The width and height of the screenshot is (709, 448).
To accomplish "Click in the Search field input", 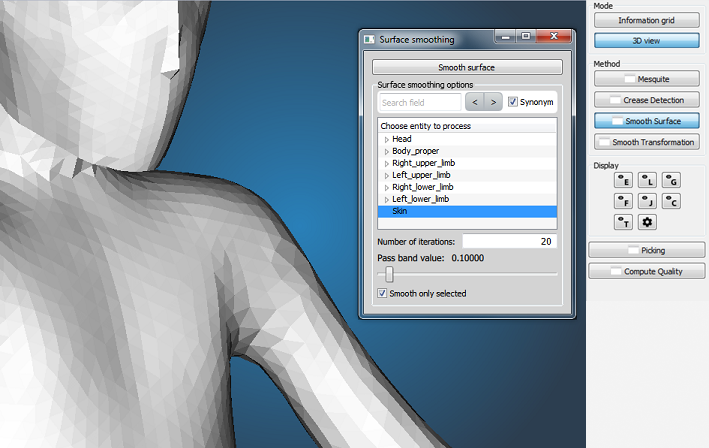I will point(420,102).
